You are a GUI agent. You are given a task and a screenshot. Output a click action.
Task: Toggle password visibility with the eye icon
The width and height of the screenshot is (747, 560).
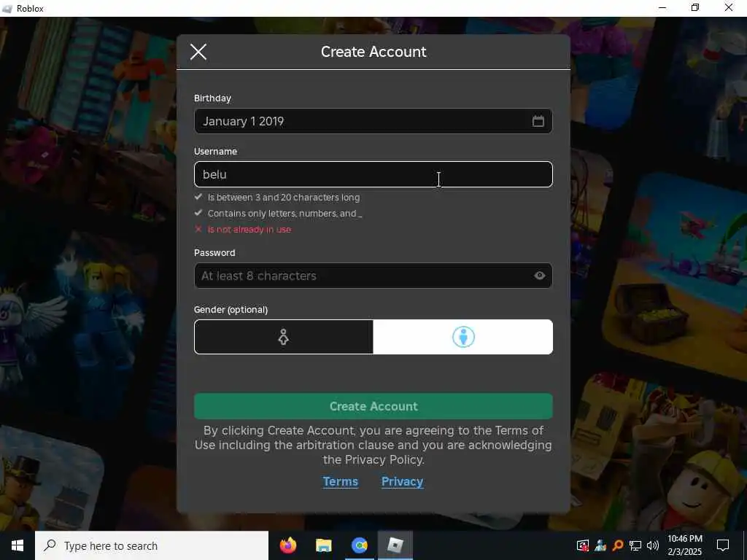click(539, 275)
